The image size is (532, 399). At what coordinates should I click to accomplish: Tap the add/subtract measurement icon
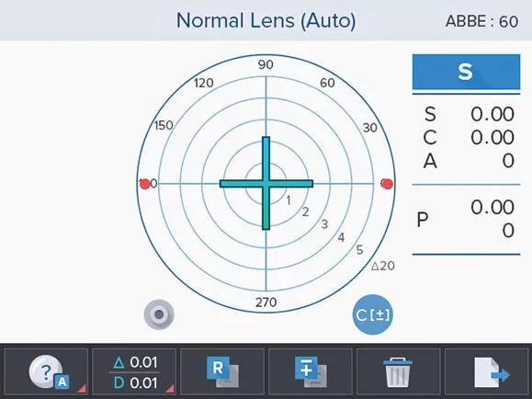click(311, 371)
